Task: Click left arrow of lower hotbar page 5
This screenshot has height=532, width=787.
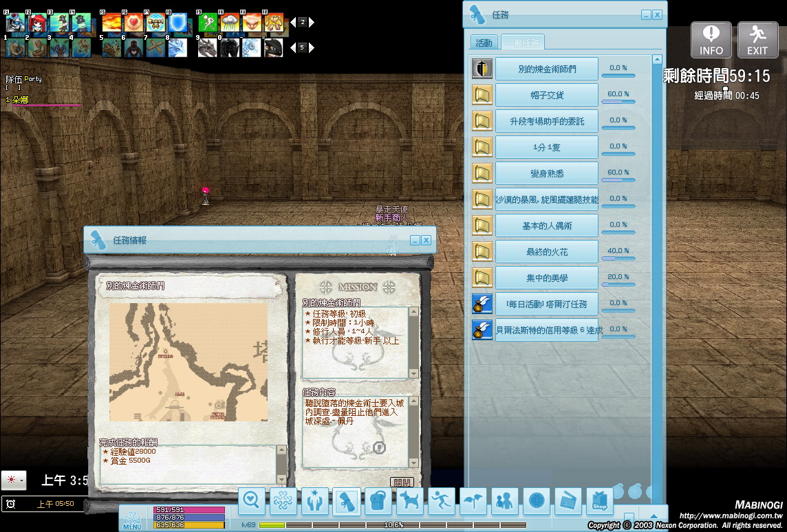Action: [293, 47]
